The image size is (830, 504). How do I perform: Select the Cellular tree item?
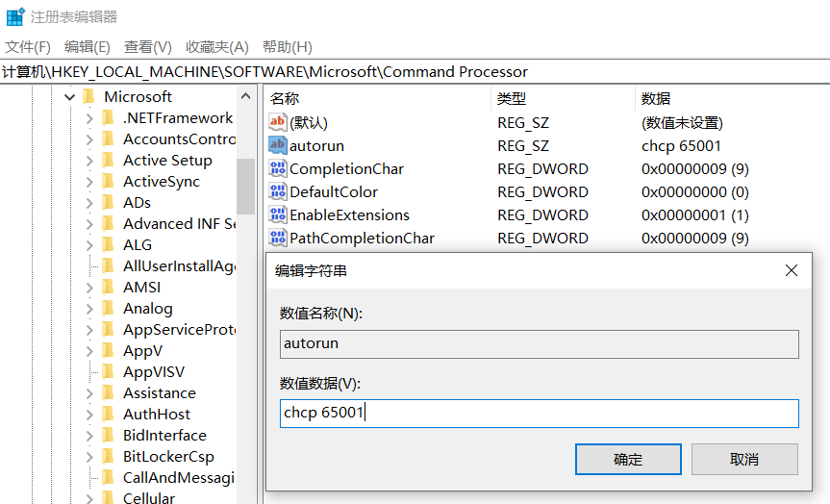coord(149,497)
